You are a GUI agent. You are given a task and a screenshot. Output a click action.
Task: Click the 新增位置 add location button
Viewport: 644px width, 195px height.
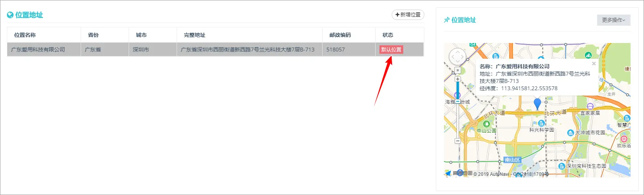[408, 15]
